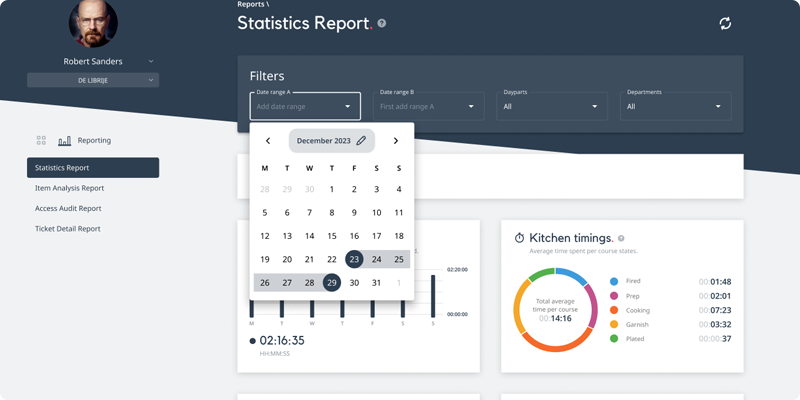Open Ticket Detail Report
This screenshot has height=400, width=800.
(x=67, y=229)
